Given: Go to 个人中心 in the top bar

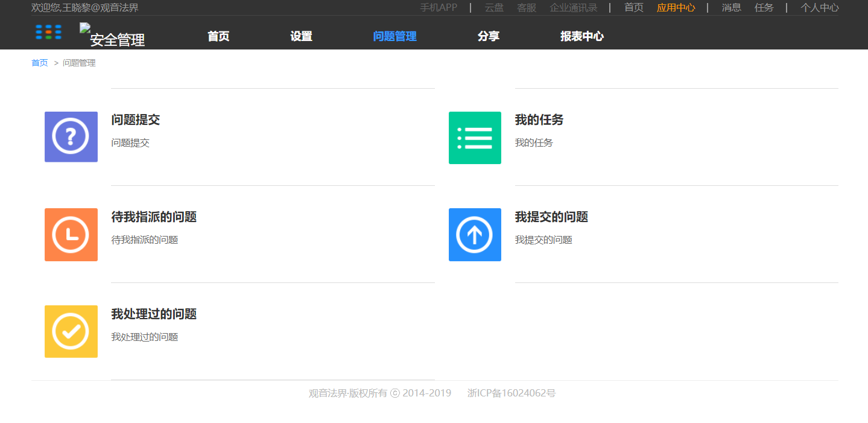Looking at the screenshot, I should coord(819,8).
